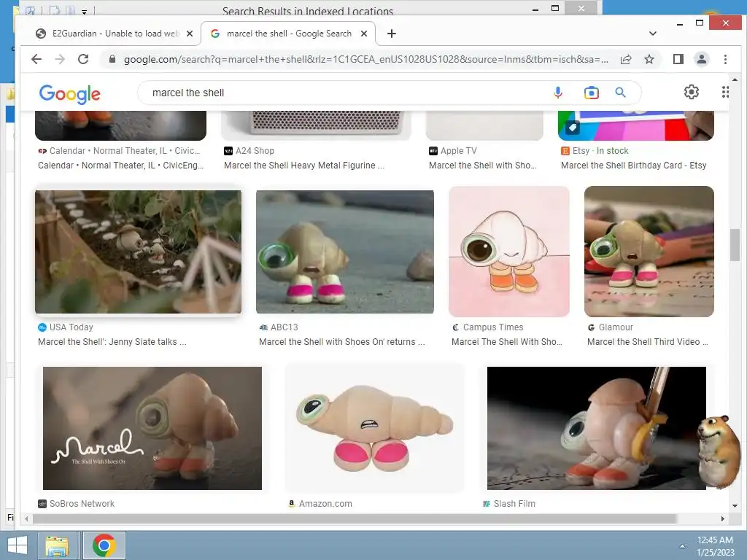The image size is (747, 560).
Task: Open a new Chrome tab
Action: click(x=392, y=34)
